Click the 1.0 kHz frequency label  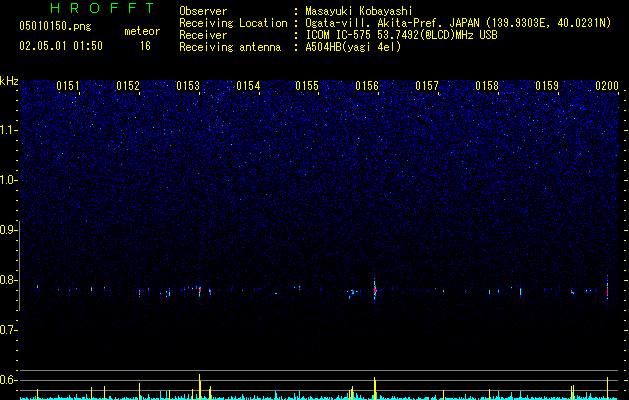click(x=8, y=180)
